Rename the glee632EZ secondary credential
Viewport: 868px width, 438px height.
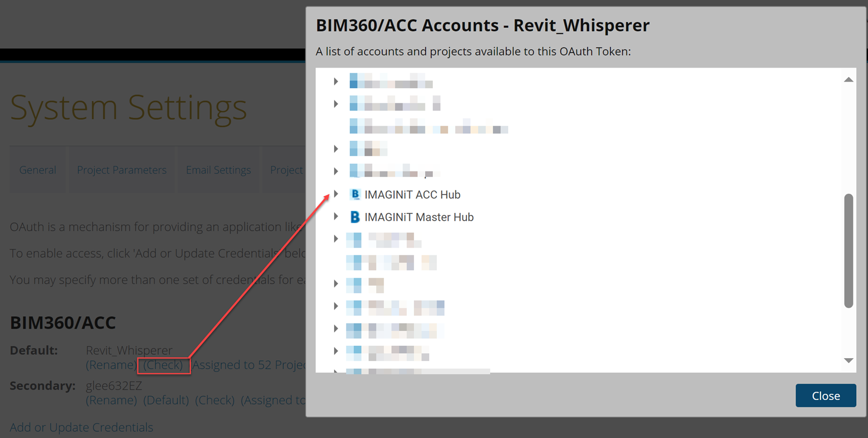[x=111, y=400]
